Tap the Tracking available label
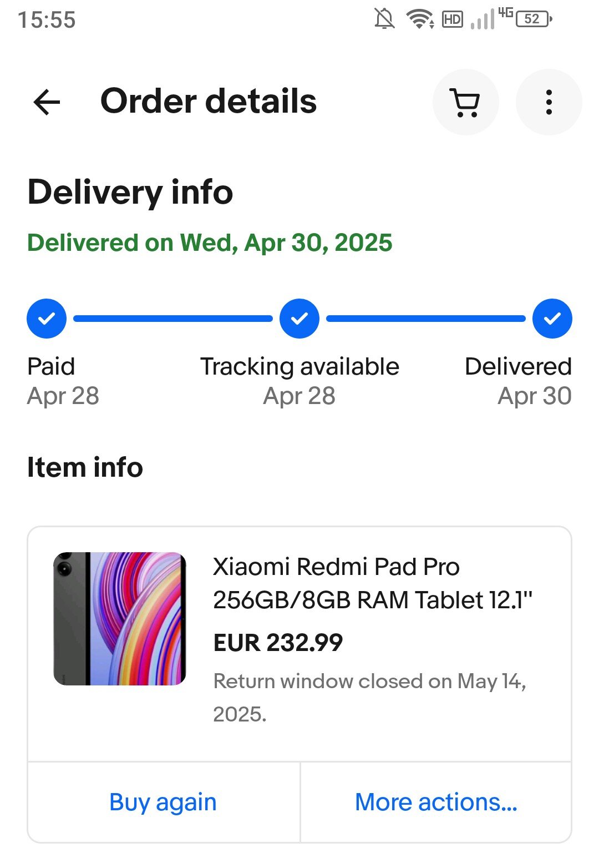The image size is (599, 868). pyautogui.click(x=299, y=366)
